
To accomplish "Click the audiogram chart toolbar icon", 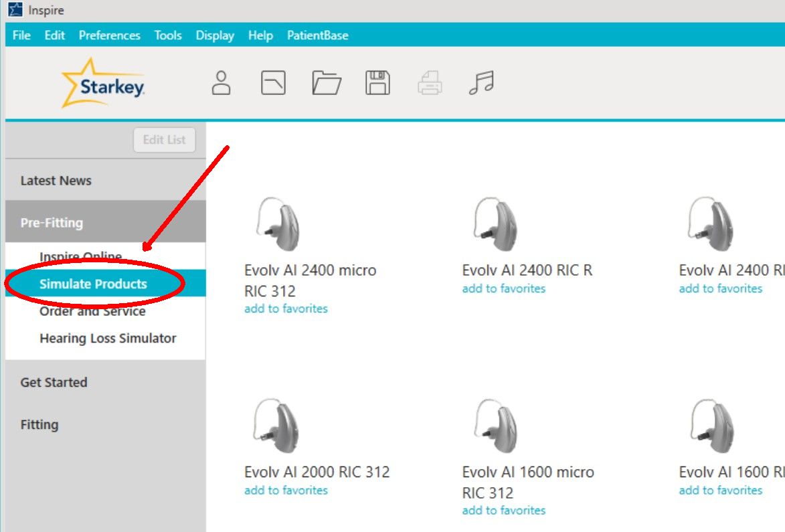I will click(x=273, y=82).
